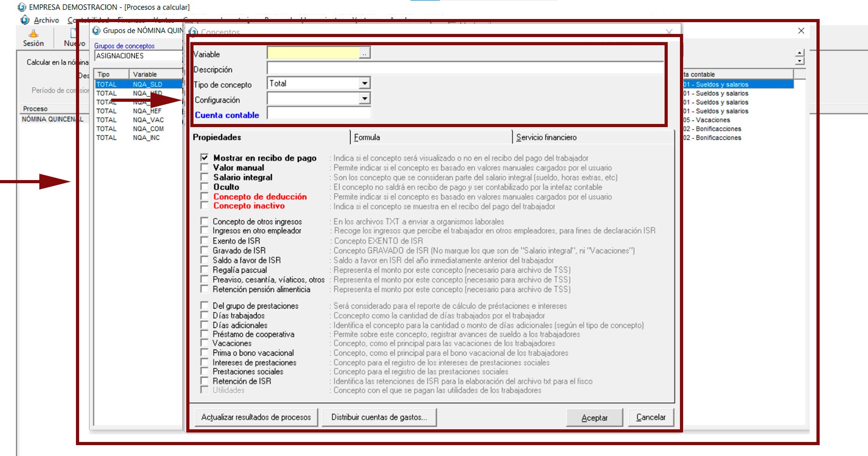Open the Variable lookup ellipsis button
The width and height of the screenshot is (868, 456).
364,53
